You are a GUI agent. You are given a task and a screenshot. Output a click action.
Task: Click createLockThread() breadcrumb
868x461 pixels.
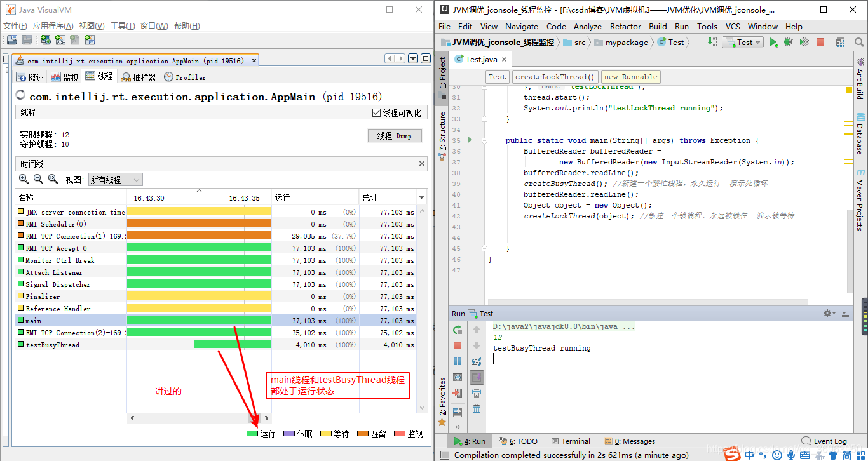pos(555,77)
